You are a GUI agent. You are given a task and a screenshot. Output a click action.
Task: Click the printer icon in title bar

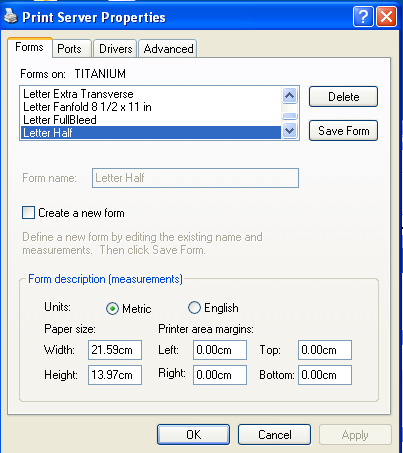point(10,16)
